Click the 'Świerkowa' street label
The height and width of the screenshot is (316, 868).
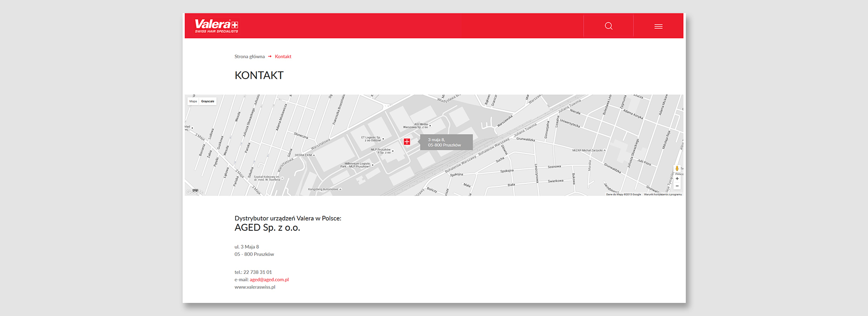click(556, 181)
